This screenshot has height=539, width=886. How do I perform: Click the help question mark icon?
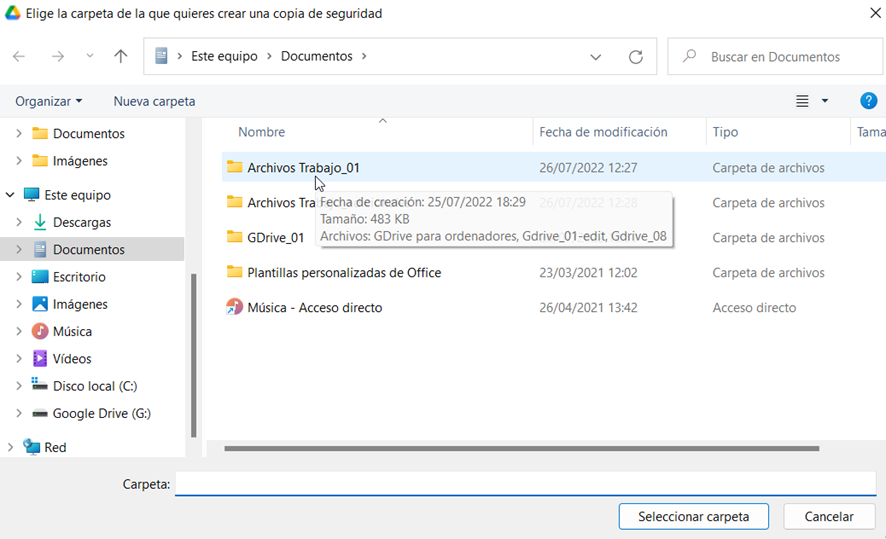point(868,101)
